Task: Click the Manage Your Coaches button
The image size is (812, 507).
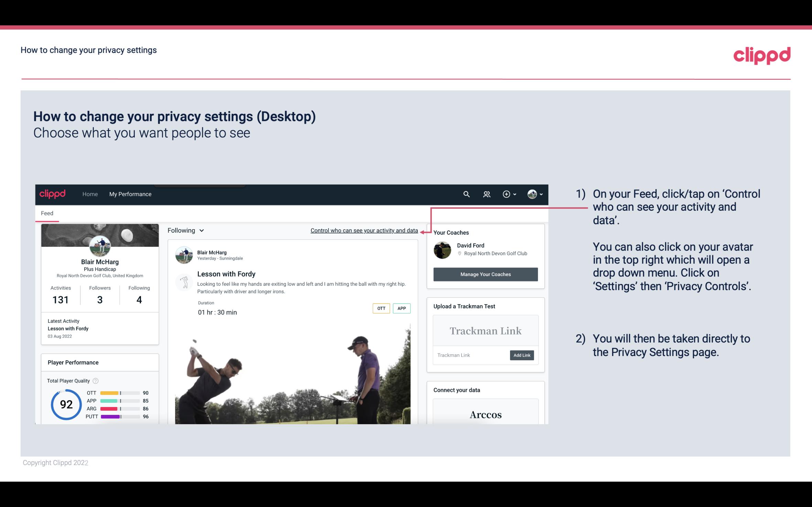Action: (486, 274)
